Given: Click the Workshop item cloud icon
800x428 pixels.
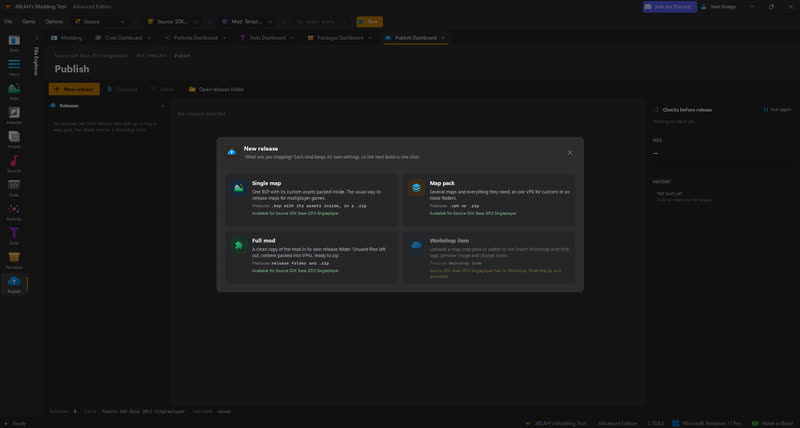Looking at the screenshot, I should coord(416,245).
